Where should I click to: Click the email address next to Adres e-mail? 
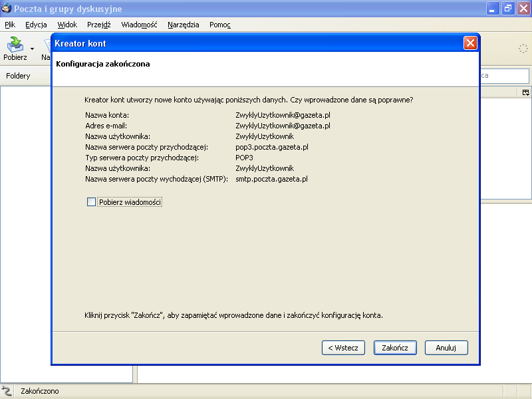coord(283,126)
